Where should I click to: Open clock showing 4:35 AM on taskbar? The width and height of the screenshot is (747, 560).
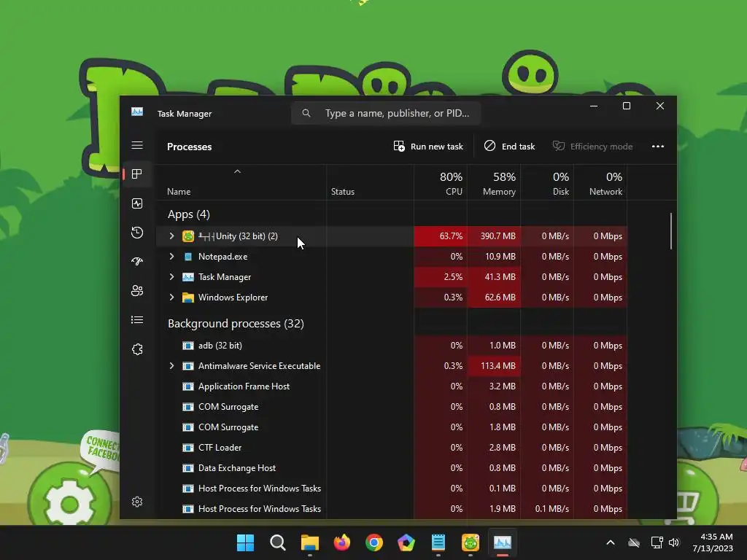(713, 542)
